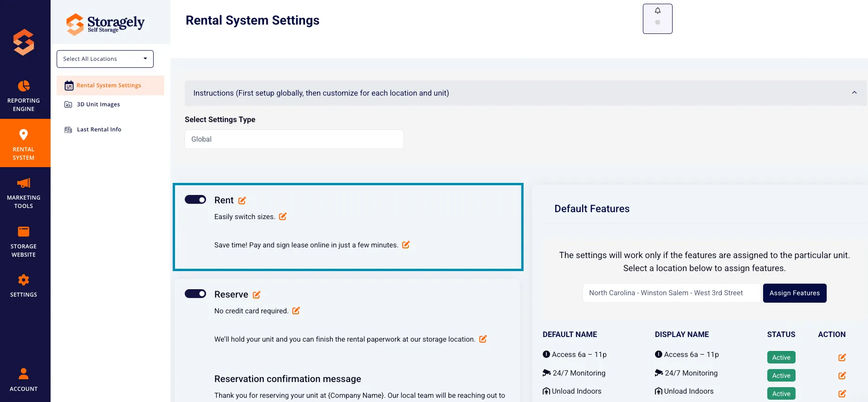Open the Account profile section

24,380
